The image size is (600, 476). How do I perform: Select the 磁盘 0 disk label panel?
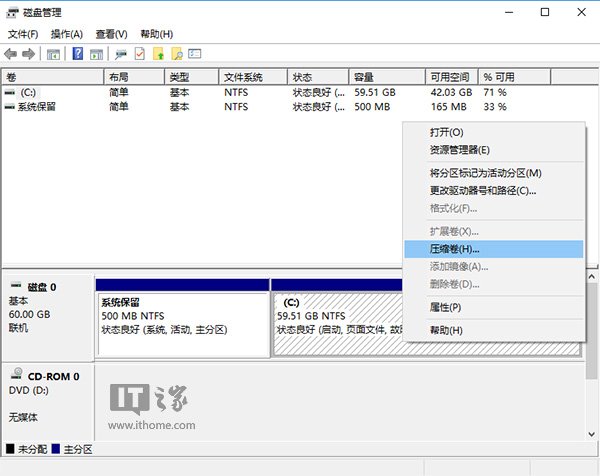pyautogui.click(x=48, y=318)
